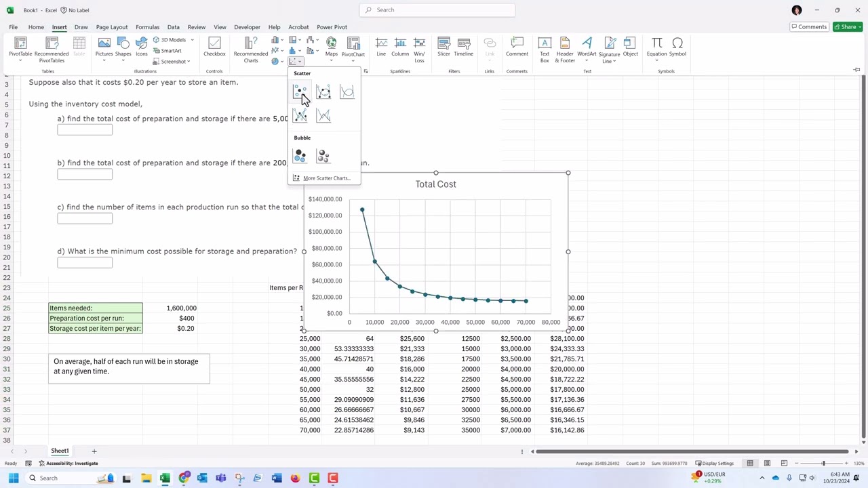Insert a Timeline filter
Screen dimensions: 868x488
click(463, 47)
